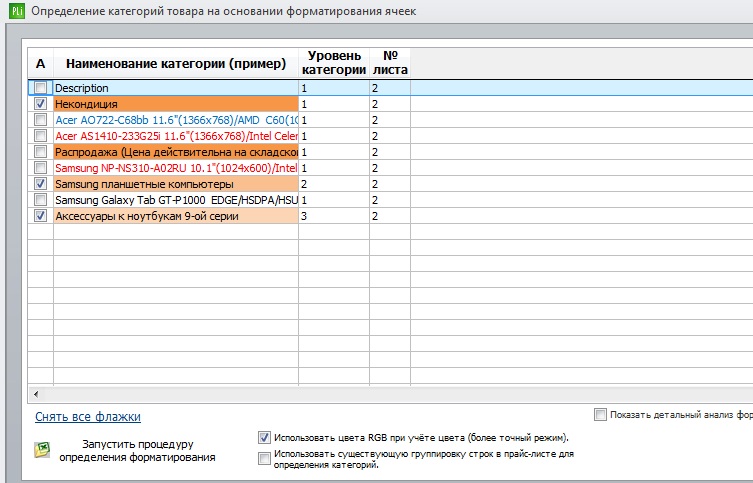
Task: Uncheck Samsung планшетные компьютеры checkbox
Action: click(40, 184)
